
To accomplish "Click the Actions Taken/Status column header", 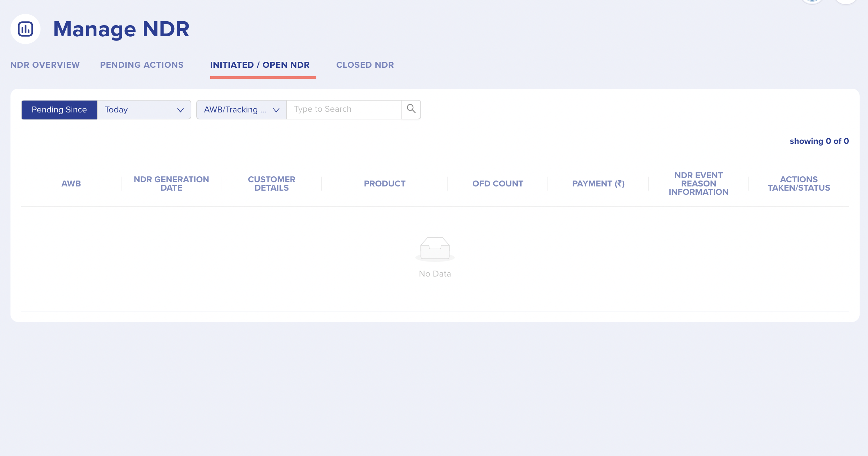I will 799,183.
